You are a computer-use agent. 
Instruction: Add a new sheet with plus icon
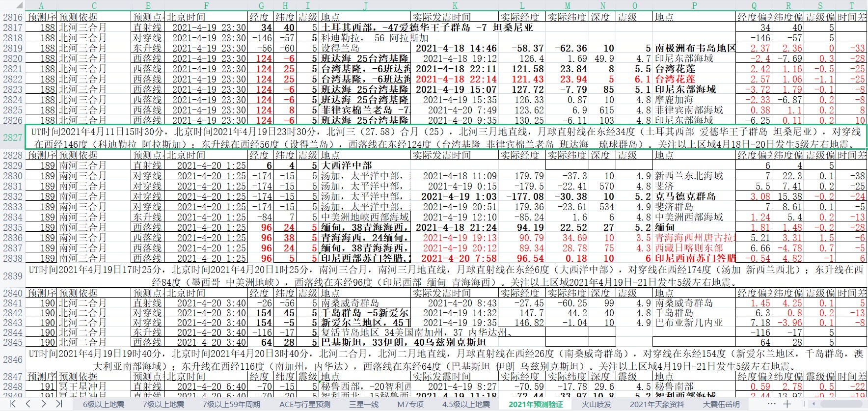point(787,404)
